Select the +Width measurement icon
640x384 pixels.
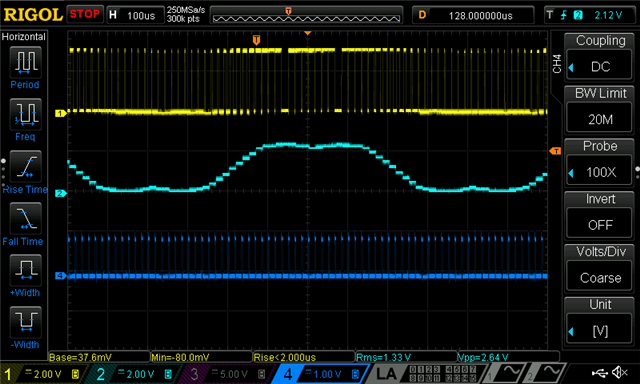tap(25, 270)
